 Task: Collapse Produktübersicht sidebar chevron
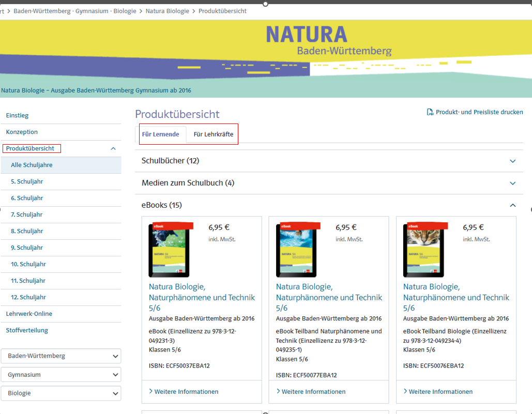[x=113, y=148]
